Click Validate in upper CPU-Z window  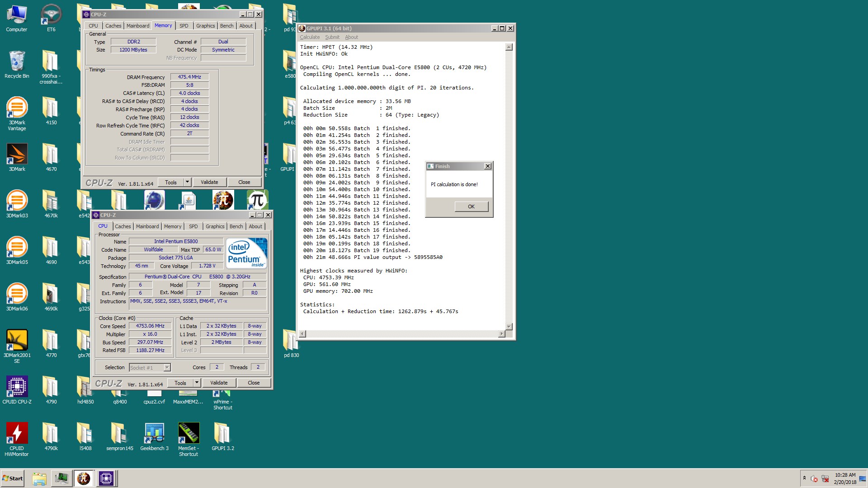tap(209, 182)
